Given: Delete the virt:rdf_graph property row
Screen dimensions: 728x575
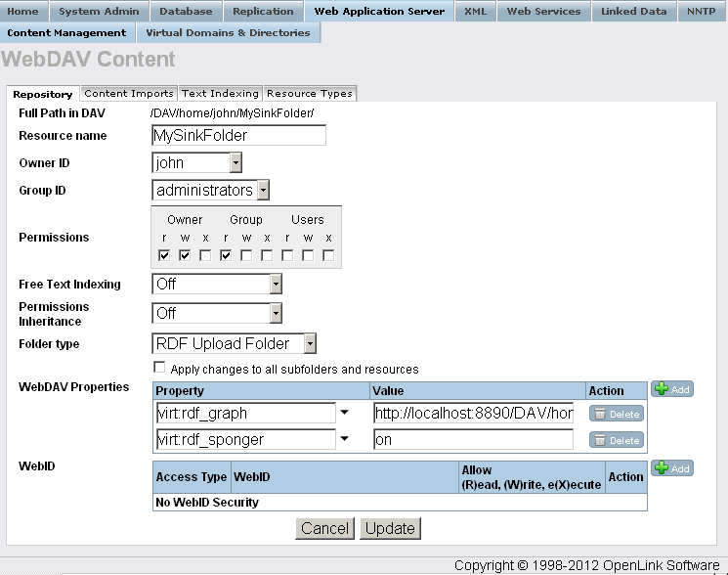Looking at the screenshot, I should tap(616, 414).
